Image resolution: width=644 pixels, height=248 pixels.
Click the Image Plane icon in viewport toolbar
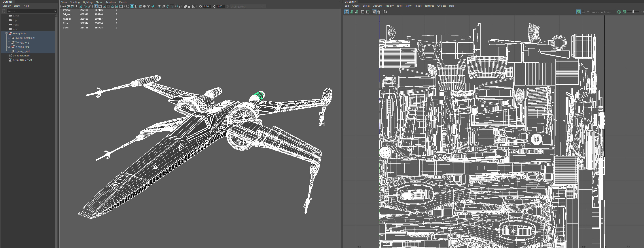81,6
